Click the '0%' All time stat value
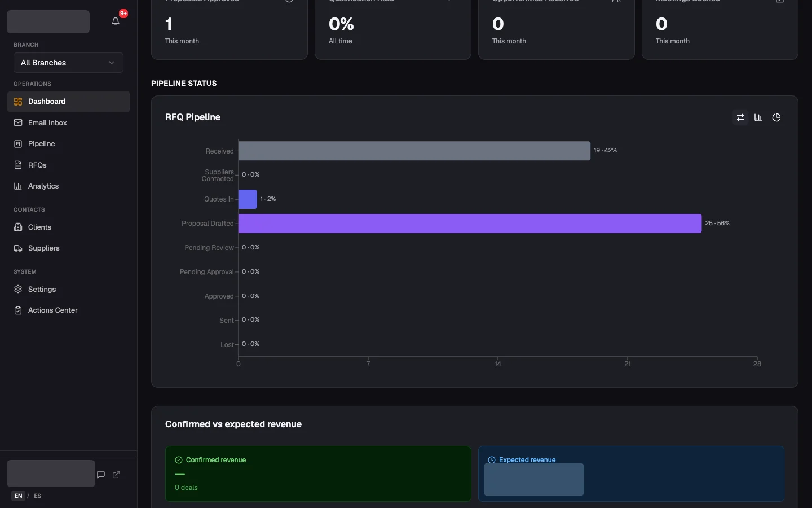Image resolution: width=812 pixels, height=508 pixels. tap(341, 24)
